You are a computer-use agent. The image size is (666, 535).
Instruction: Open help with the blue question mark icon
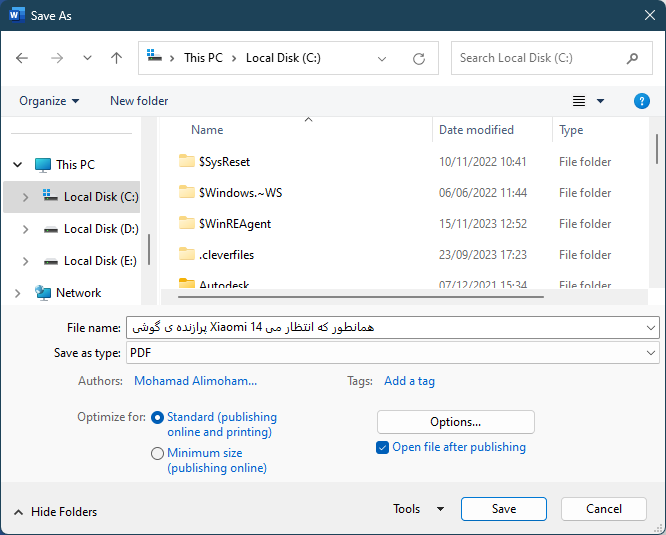641,101
